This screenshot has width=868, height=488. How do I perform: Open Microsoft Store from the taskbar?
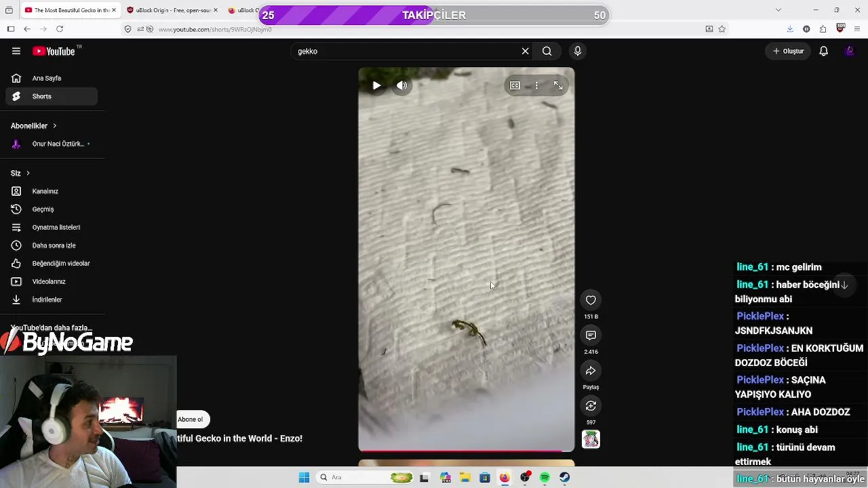(485, 478)
